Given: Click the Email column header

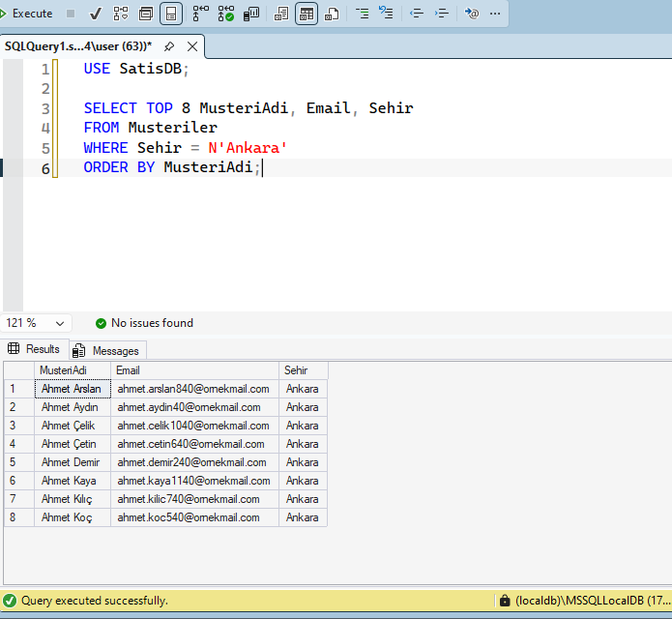Looking at the screenshot, I should click(194, 370).
